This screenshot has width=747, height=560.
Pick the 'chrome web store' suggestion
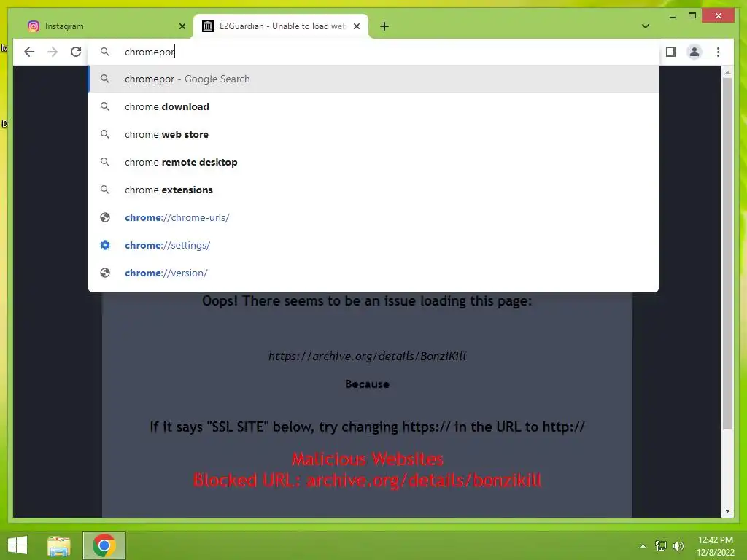373,134
